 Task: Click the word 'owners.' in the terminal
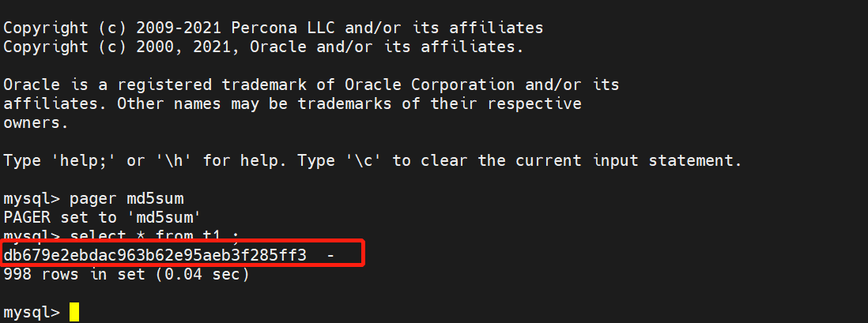click(36, 122)
